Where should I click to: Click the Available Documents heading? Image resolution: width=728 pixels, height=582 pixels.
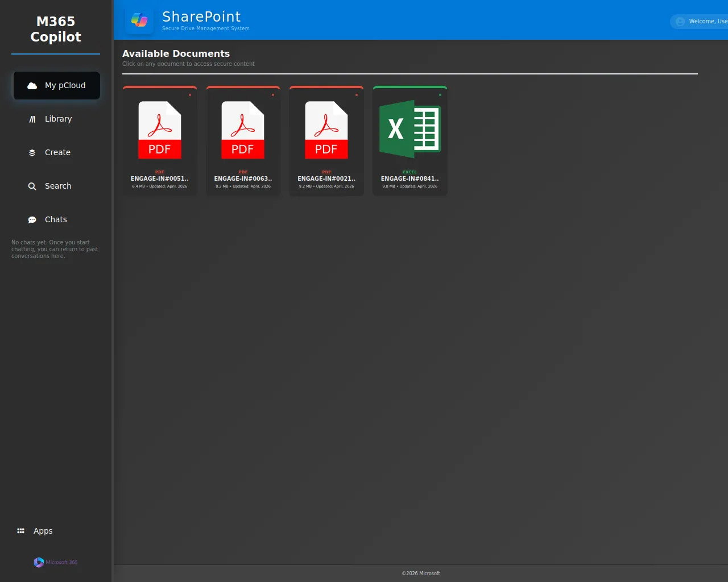[x=176, y=53]
